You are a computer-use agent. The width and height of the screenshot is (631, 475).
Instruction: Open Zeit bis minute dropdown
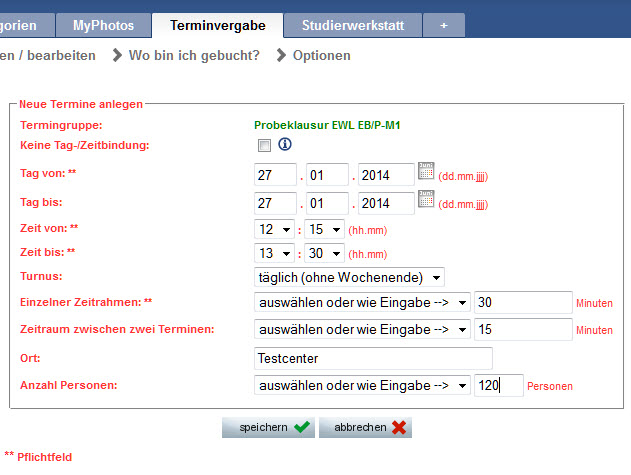(324, 254)
